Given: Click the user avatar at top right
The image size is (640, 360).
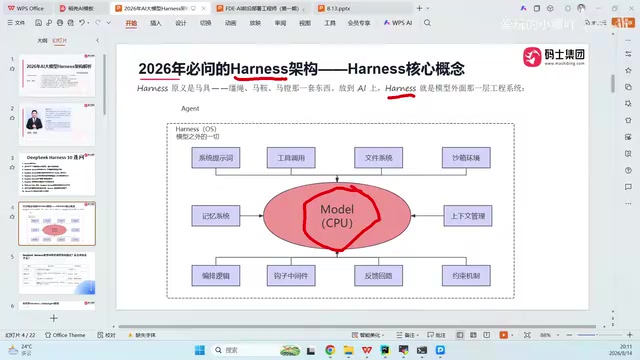Looking at the screenshot, I should click(581, 8).
